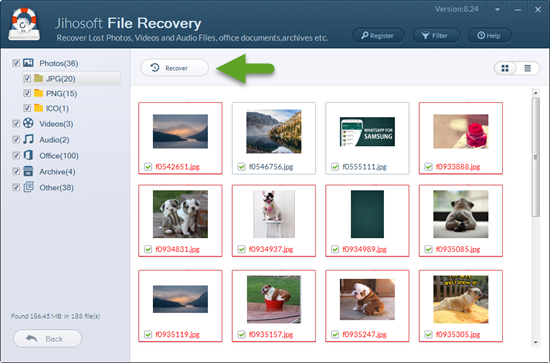This screenshot has width=550, height=363.
Task: Minimize the File Recovery window
Action: [518, 10]
